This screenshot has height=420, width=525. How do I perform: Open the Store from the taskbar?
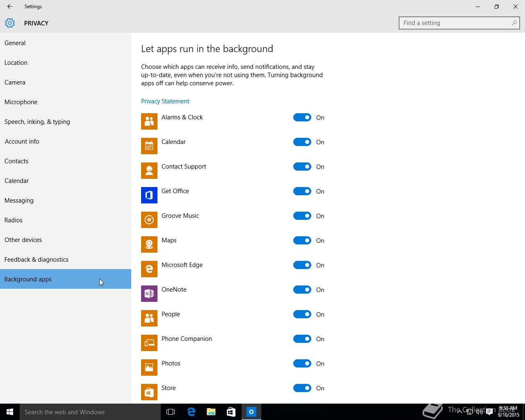[x=231, y=412]
